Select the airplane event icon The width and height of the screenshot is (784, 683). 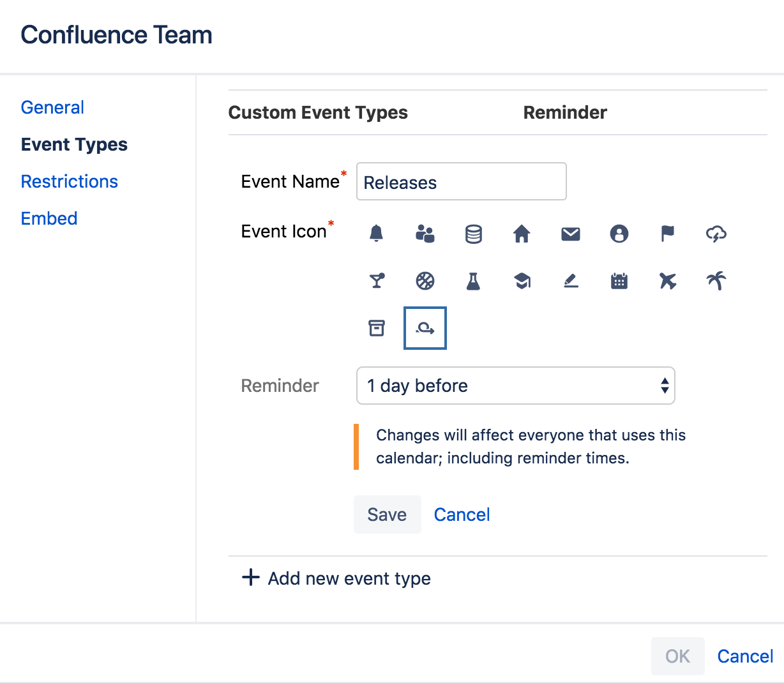667,281
